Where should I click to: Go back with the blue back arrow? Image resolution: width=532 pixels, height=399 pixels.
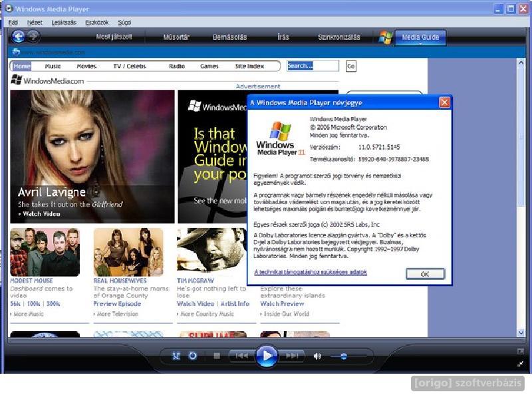(x=19, y=37)
